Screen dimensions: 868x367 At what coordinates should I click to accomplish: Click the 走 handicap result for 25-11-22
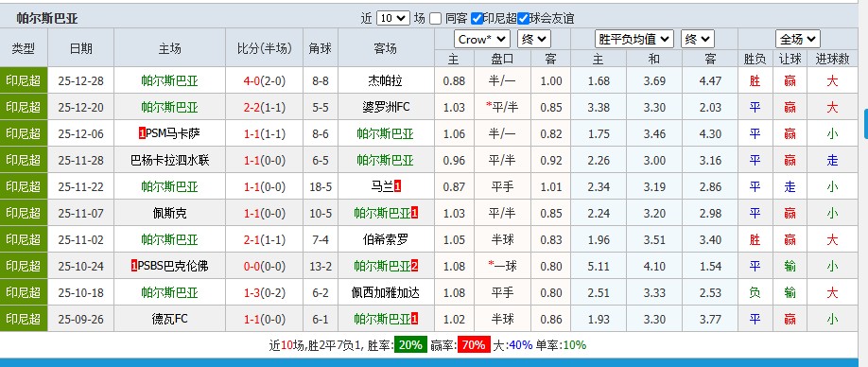[x=790, y=186]
